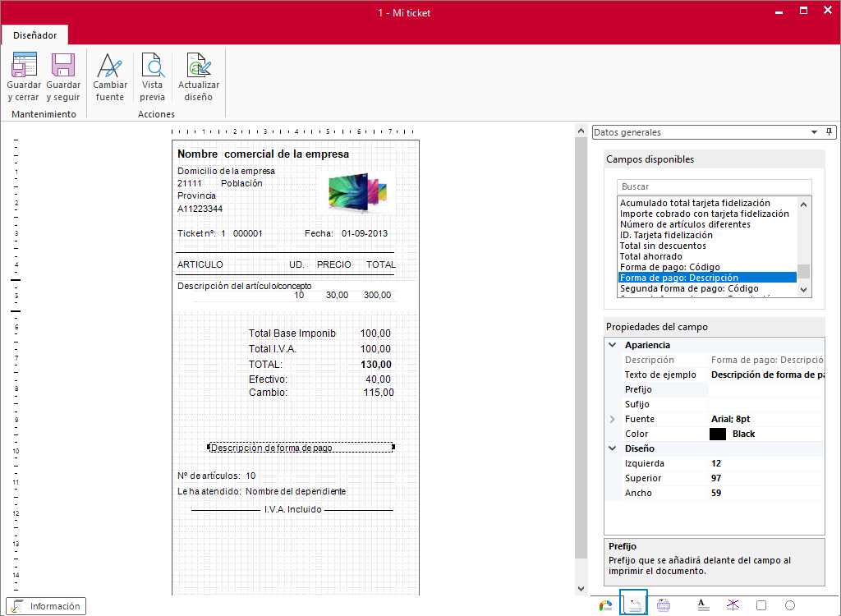The image size is (841, 616).
Task: Select 'Acumulado total tarjeta fidelización' field
Action: pyautogui.click(x=695, y=203)
